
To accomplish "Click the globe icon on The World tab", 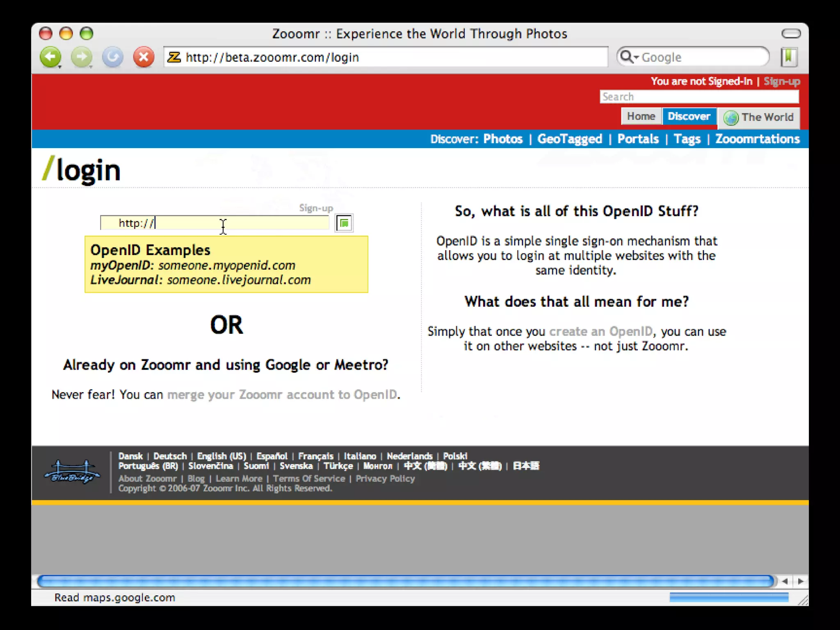I will [x=731, y=118].
